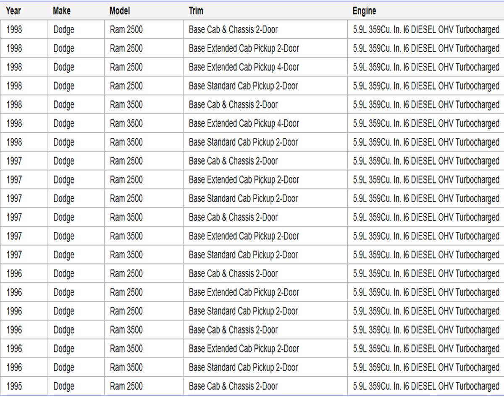504x420 pixels.
Task: Click the Trim column header
Action: 196,11
